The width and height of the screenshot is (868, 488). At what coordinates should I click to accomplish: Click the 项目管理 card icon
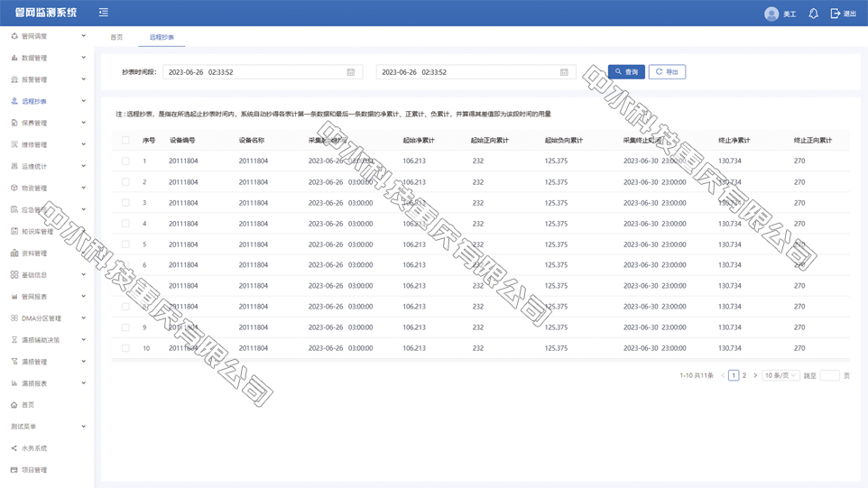tap(14, 470)
